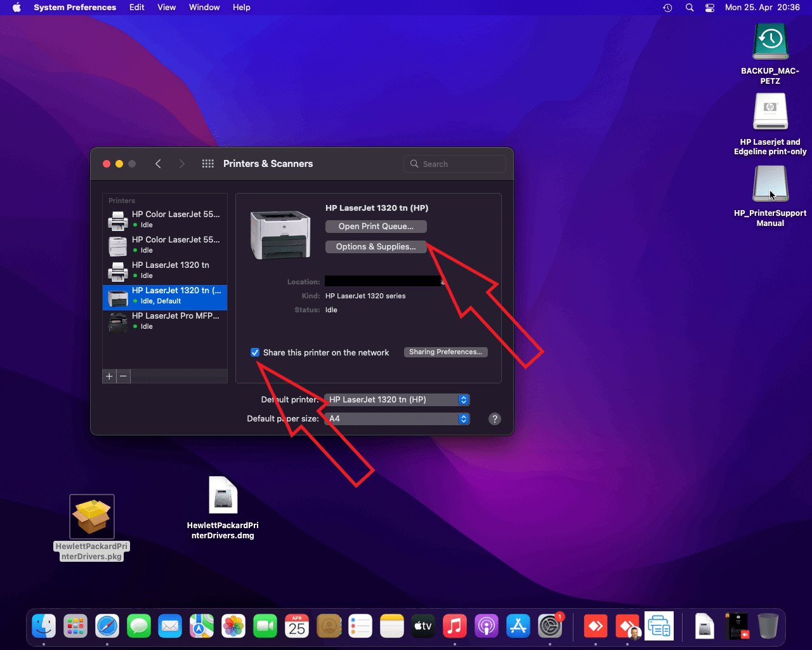
Task: Click the Printers & Scanners window title
Action: pyautogui.click(x=268, y=164)
